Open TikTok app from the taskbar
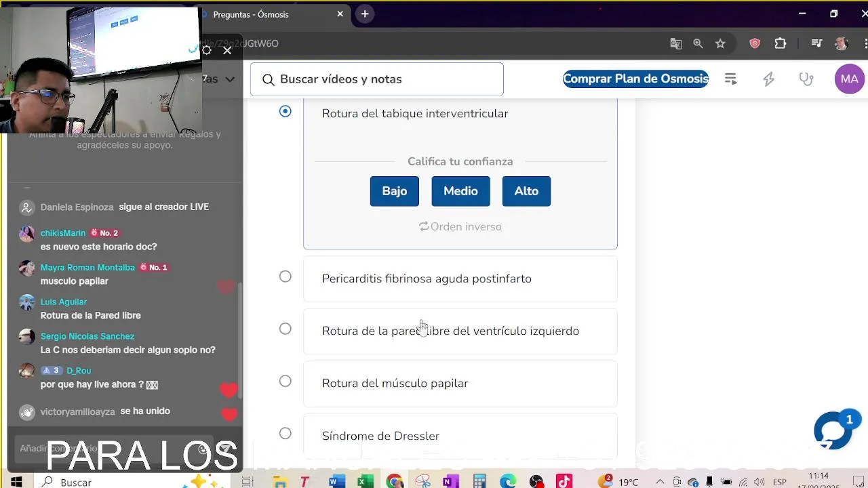This screenshot has height=488, width=868. point(564,482)
